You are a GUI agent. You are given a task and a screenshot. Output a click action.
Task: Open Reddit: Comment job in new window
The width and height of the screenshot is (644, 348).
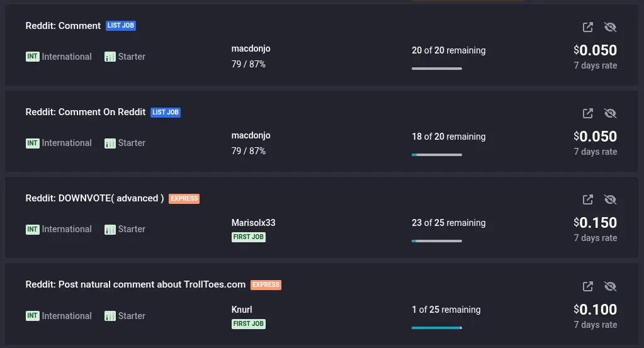pyautogui.click(x=587, y=27)
